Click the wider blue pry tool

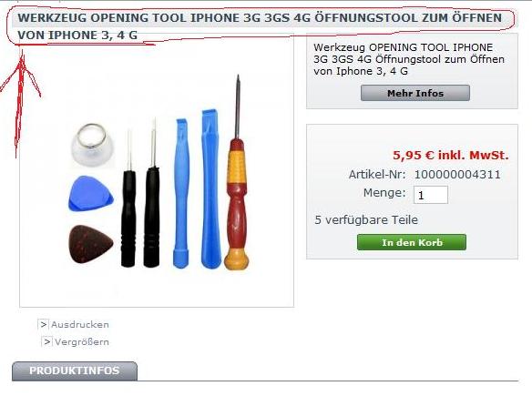pyautogui.click(x=210, y=188)
